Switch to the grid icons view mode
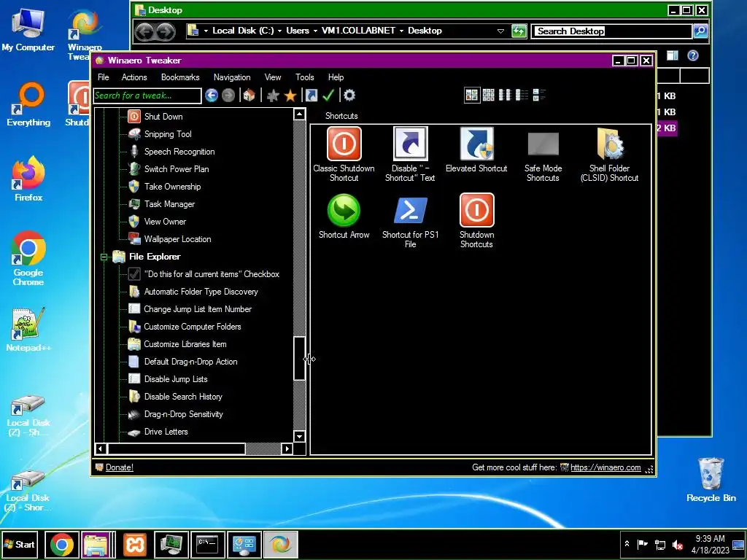 coord(488,95)
